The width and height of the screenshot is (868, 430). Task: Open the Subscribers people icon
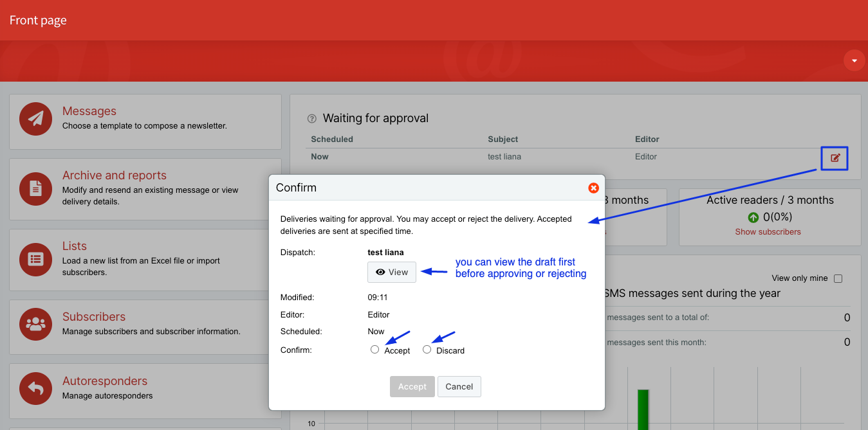36,324
